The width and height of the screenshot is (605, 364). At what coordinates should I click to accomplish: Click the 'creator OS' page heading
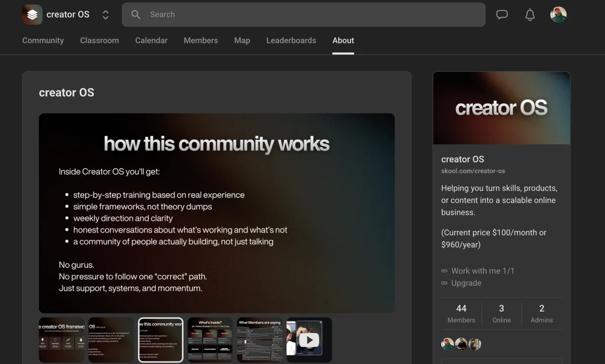coord(67,92)
